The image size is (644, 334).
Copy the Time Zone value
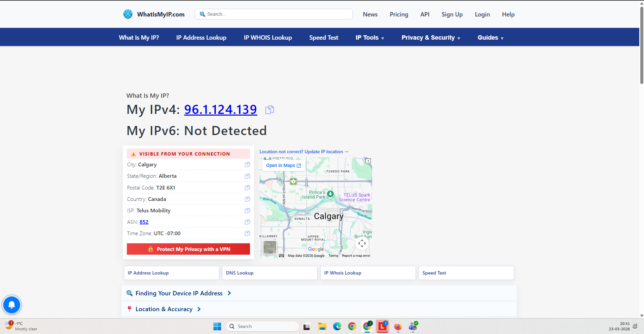pyautogui.click(x=247, y=234)
